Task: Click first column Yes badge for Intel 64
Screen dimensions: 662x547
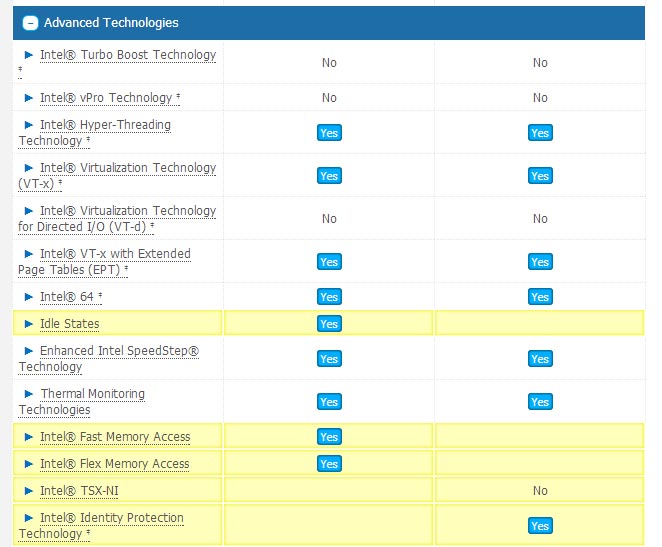Action: tap(329, 297)
